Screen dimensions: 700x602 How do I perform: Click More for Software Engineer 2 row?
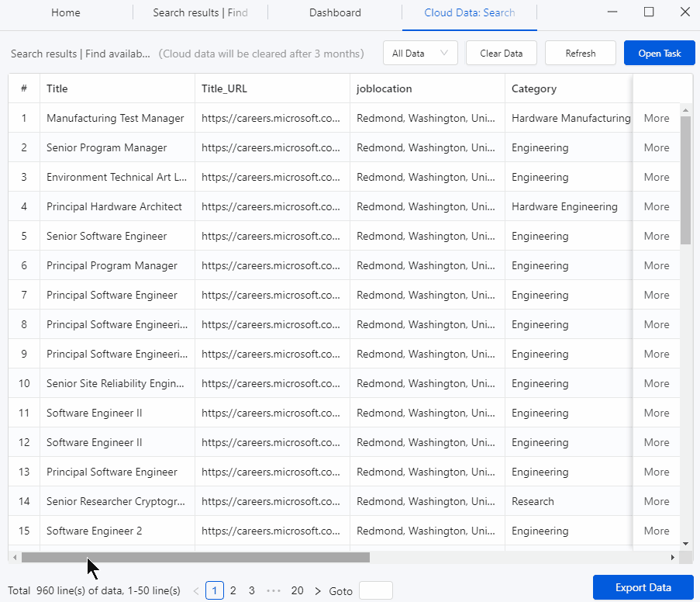click(657, 531)
